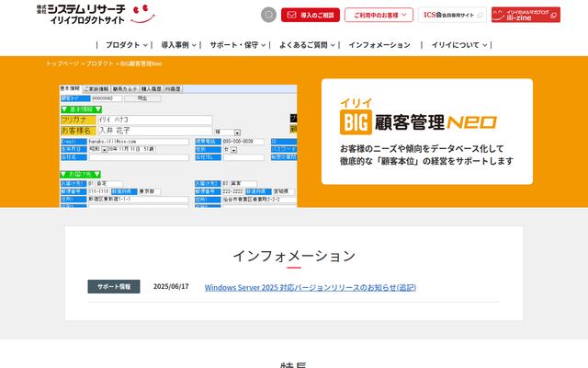The width and height of the screenshot is (588, 368).
Task: Click the インフォメーション section heading
Action: 294,256
